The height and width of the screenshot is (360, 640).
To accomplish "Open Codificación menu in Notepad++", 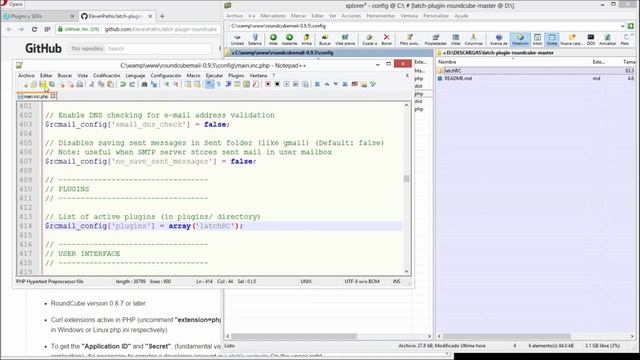I will tap(107, 76).
